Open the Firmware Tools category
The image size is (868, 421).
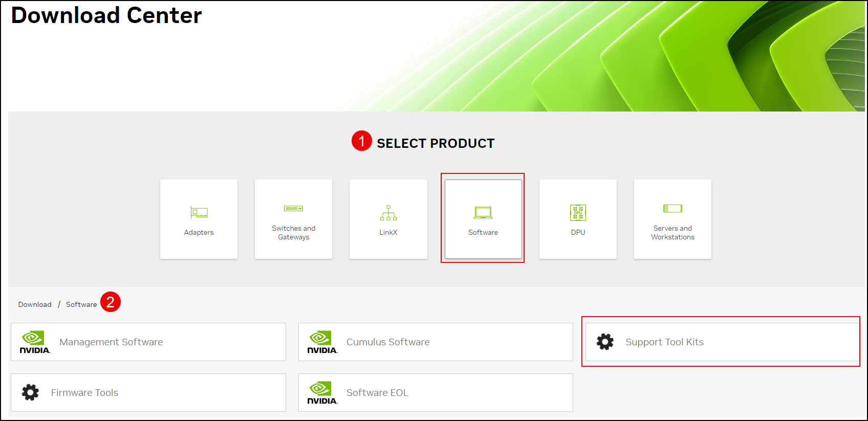point(148,392)
